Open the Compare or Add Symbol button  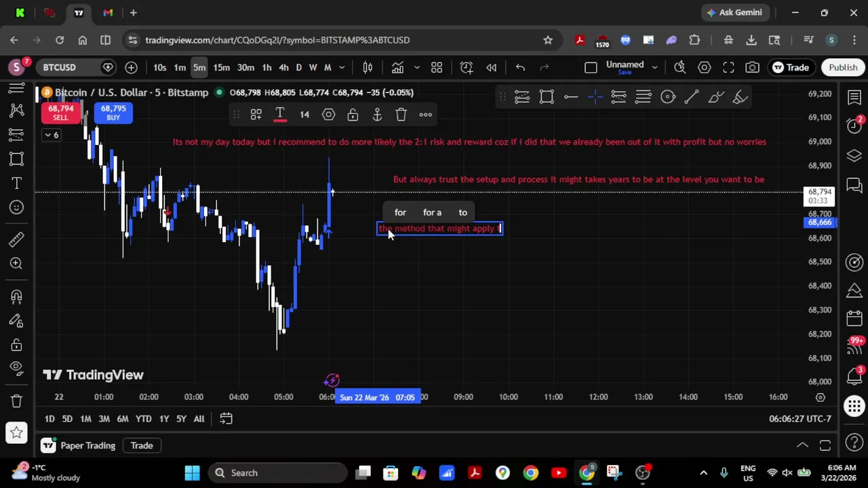click(131, 67)
